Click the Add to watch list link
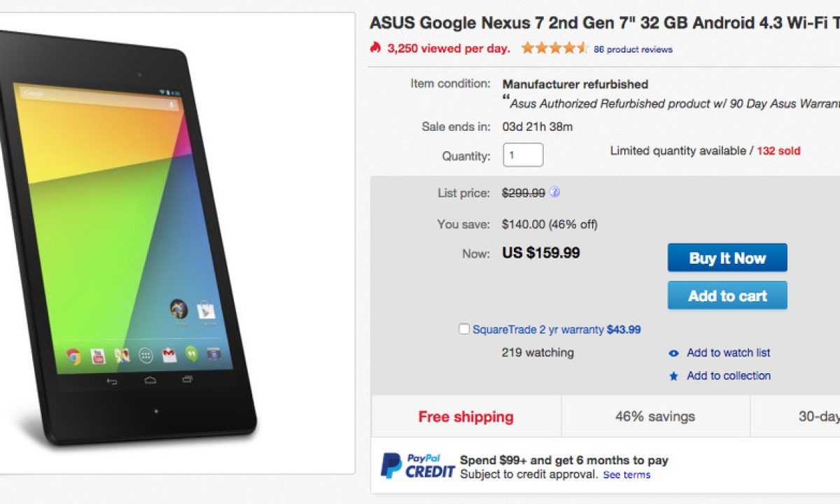This screenshot has width=840, height=504. pyautogui.click(x=728, y=353)
